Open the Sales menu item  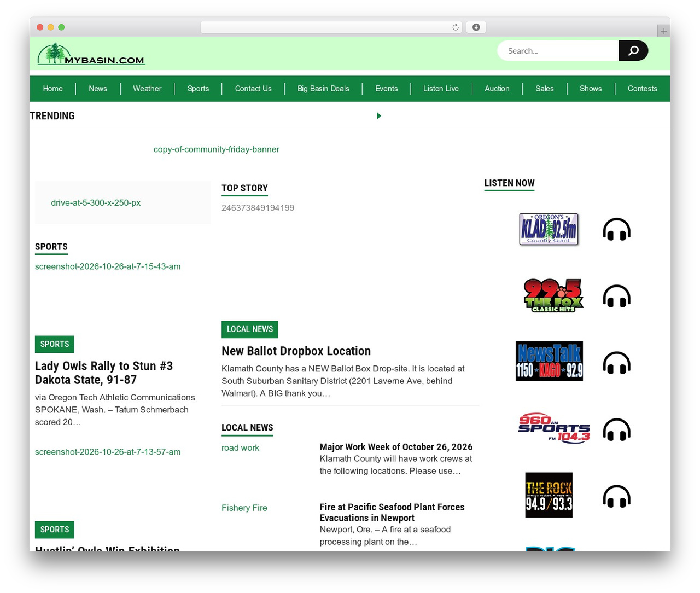[545, 89]
